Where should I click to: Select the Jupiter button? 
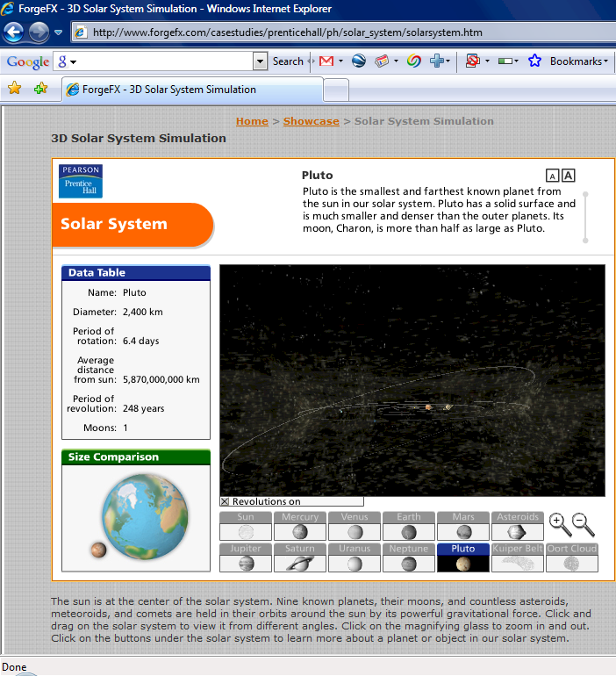click(x=246, y=557)
